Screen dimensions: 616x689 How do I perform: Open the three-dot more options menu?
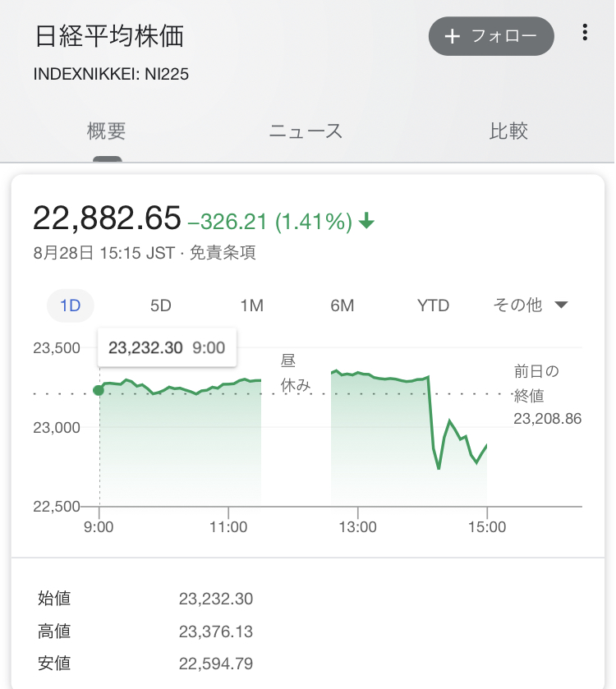[x=585, y=33]
